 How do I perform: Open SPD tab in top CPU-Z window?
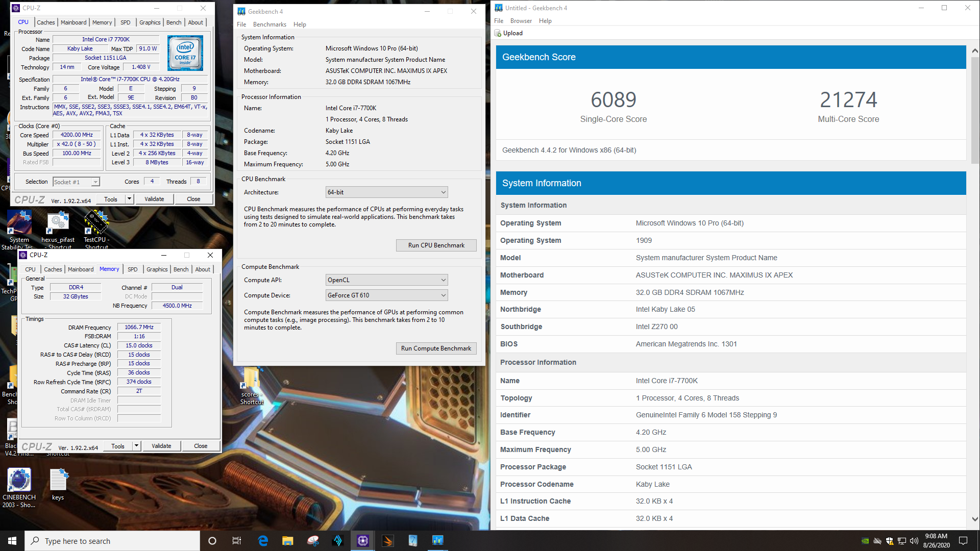pos(126,22)
